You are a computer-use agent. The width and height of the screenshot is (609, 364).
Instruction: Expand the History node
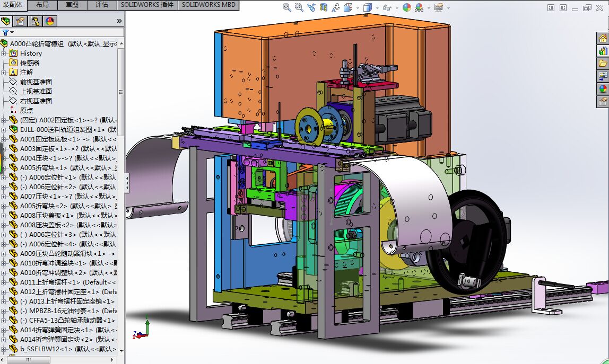4,54
